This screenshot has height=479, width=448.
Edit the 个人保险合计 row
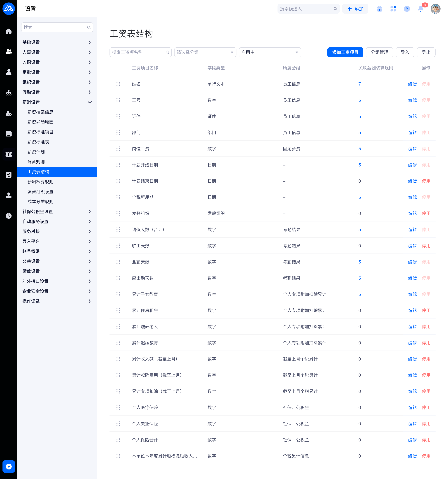pyautogui.click(x=412, y=440)
